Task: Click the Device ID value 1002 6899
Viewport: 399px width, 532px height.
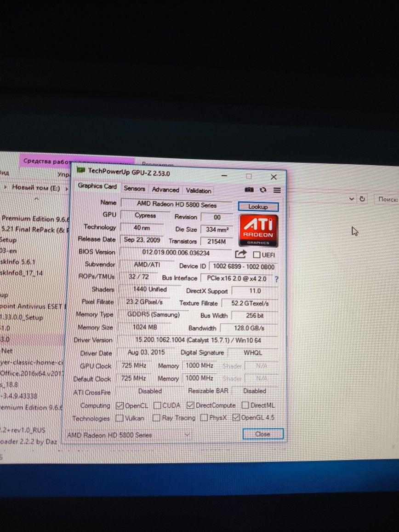Action: pyautogui.click(x=244, y=266)
